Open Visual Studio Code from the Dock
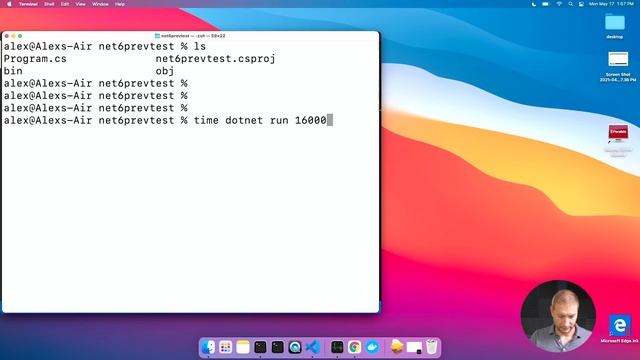 coord(313,347)
